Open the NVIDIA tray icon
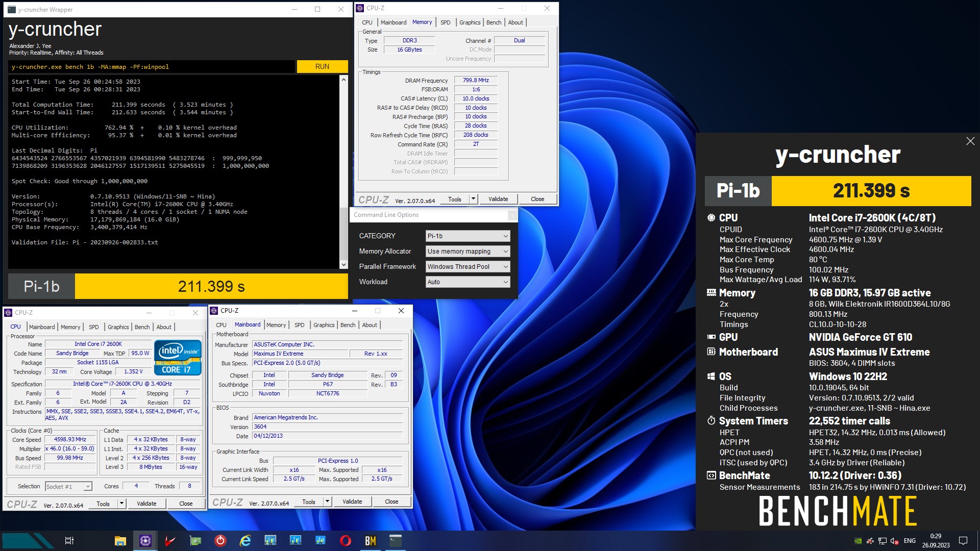980x551 pixels. 859,541
